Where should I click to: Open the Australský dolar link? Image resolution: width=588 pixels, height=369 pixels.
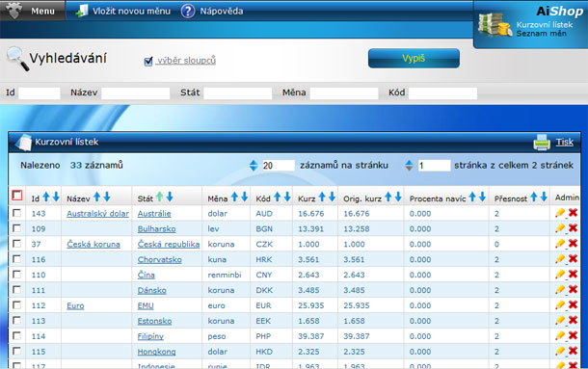tap(98, 213)
